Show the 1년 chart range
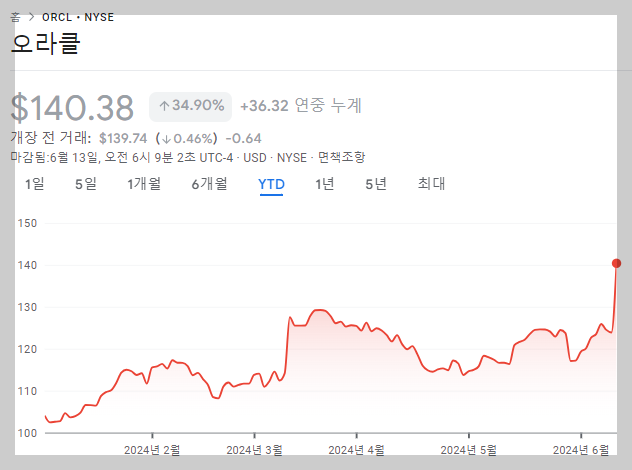Image resolution: width=632 pixels, height=470 pixels. pyautogui.click(x=324, y=184)
